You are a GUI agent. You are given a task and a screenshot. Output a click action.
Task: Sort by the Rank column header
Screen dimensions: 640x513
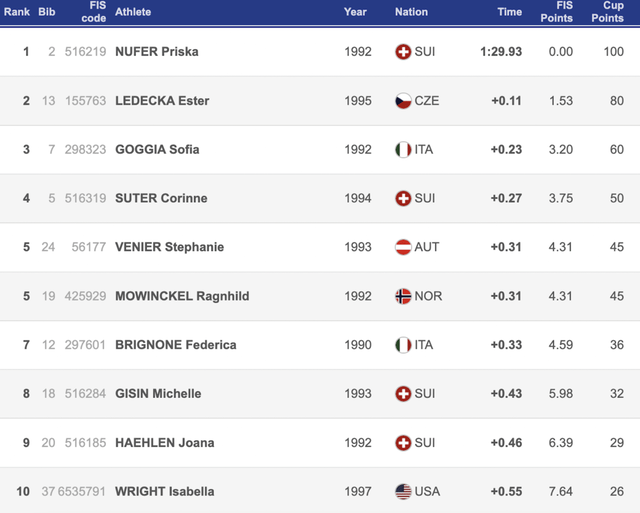point(17,12)
